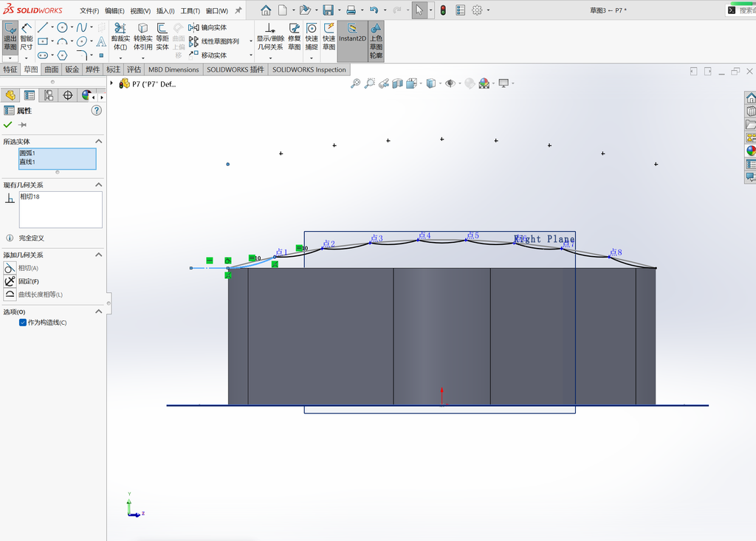Open the Appearances color ball in task pane
This screenshot has width=756, height=541.
[x=751, y=151]
